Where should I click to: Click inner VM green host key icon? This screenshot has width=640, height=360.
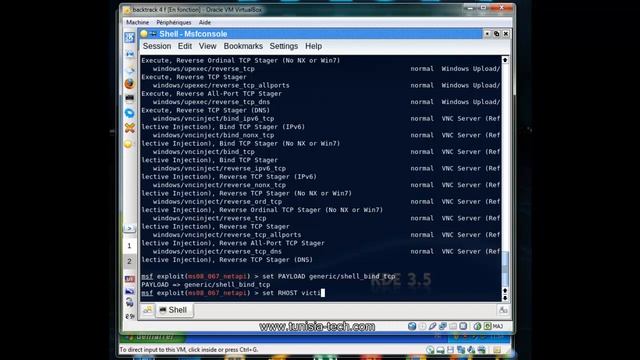[487, 326]
